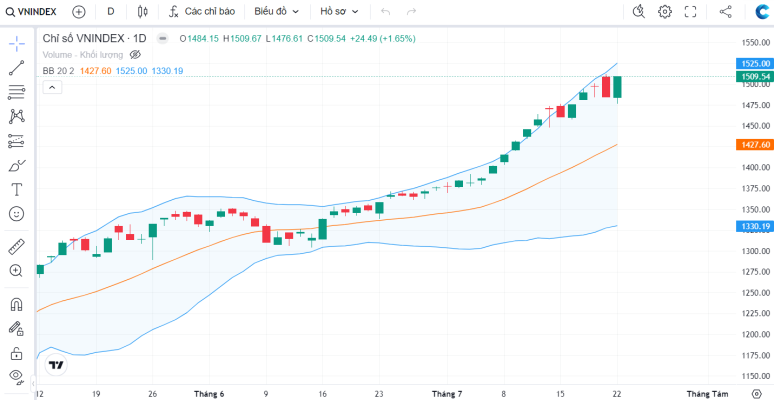The width and height of the screenshot is (774, 400).
Task: Toggle Volume indicator visibility eye
Action: (135, 54)
